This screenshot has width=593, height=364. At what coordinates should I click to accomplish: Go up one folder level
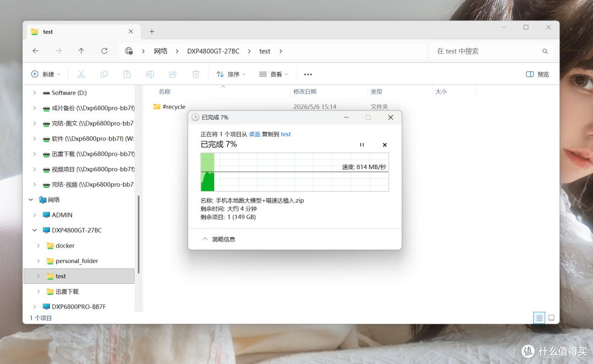tap(81, 51)
